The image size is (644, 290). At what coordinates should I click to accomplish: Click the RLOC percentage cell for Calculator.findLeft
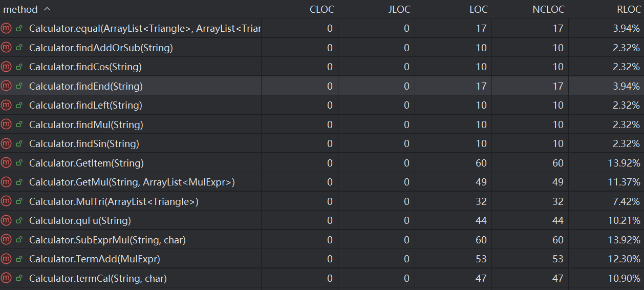coord(626,105)
